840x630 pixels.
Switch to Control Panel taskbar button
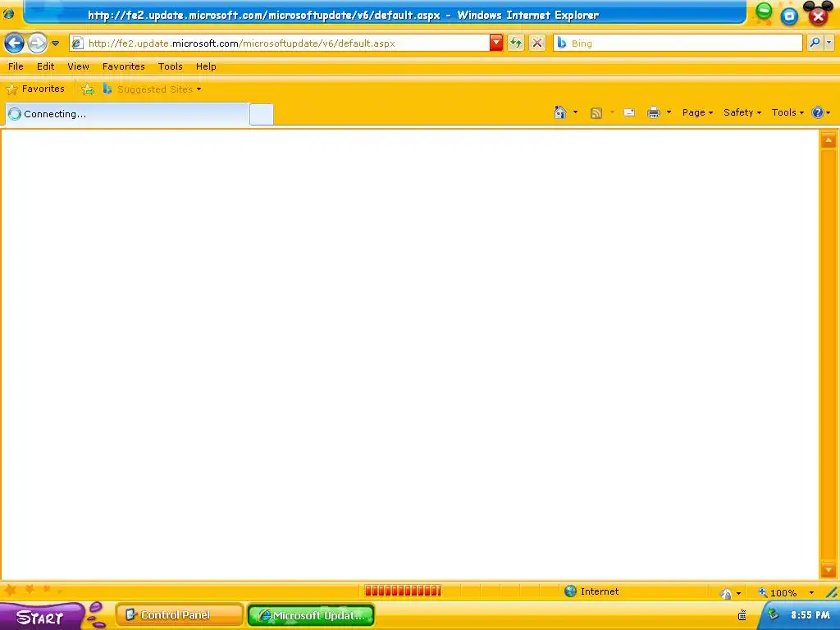click(180, 615)
